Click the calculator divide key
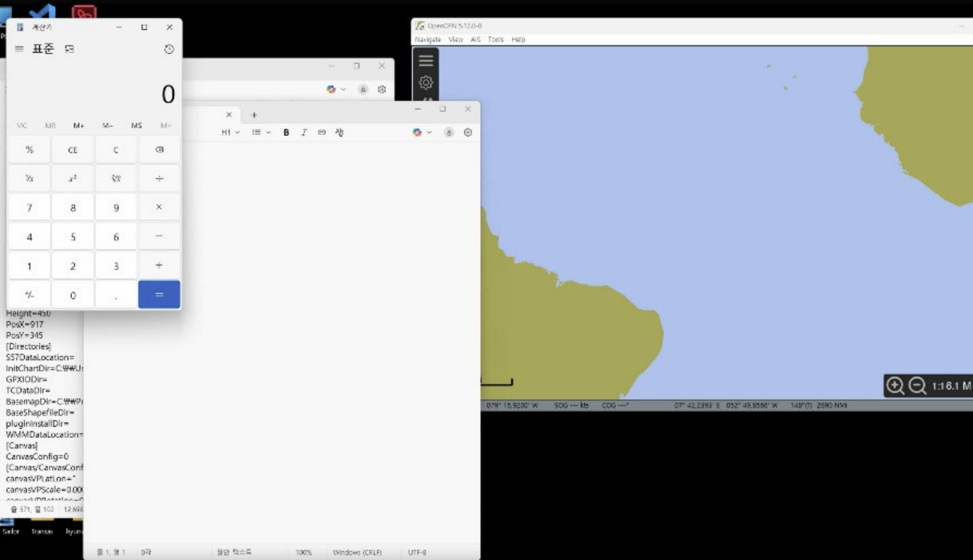973x560 pixels. [x=159, y=178]
